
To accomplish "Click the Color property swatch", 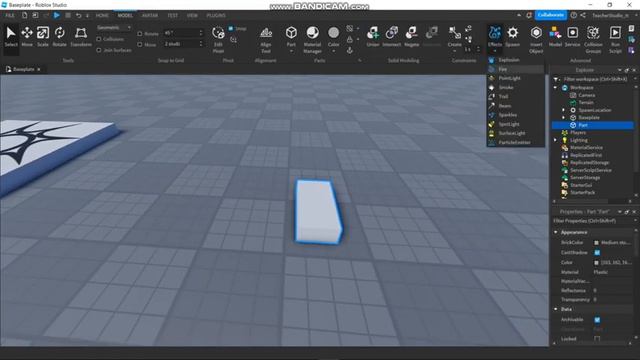I will (596, 262).
